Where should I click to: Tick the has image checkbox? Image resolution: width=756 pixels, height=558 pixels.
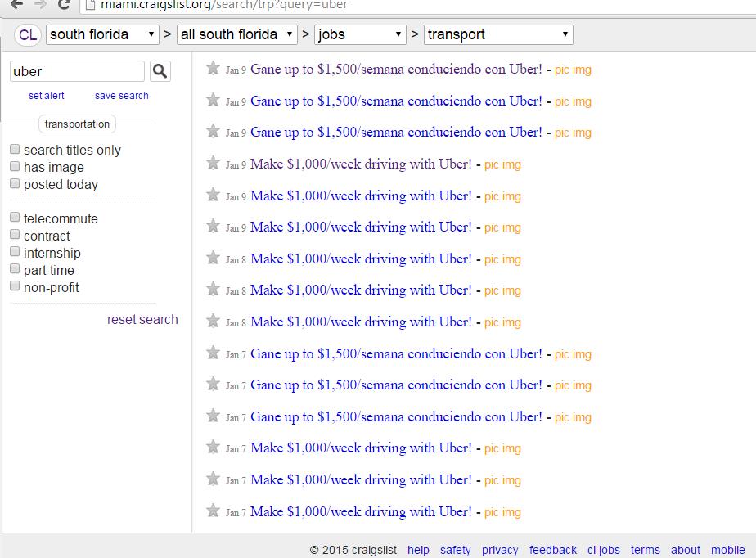point(15,166)
